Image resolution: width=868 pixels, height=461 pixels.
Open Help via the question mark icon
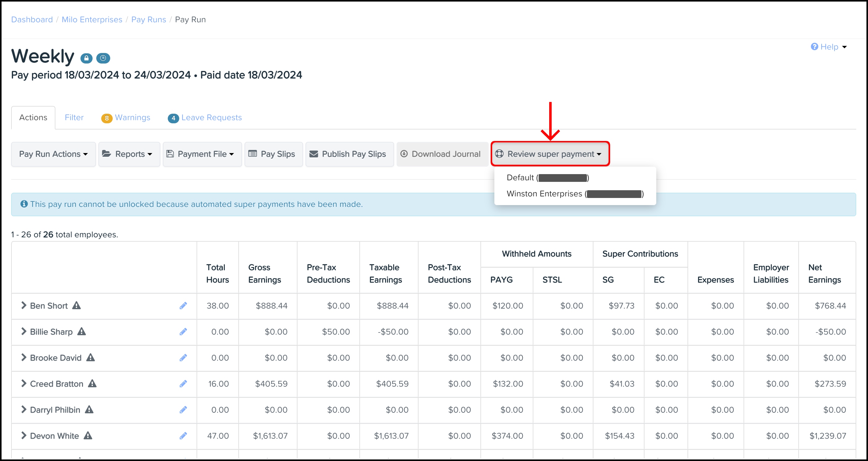[815, 46]
